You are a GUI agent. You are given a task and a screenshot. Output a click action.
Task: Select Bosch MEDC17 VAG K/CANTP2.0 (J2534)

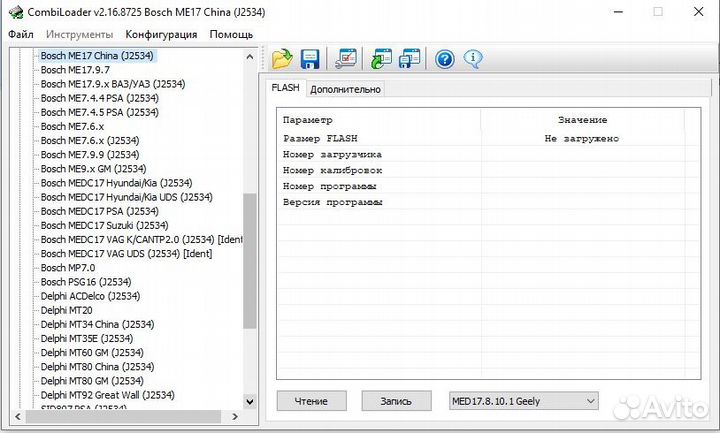(x=141, y=240)
